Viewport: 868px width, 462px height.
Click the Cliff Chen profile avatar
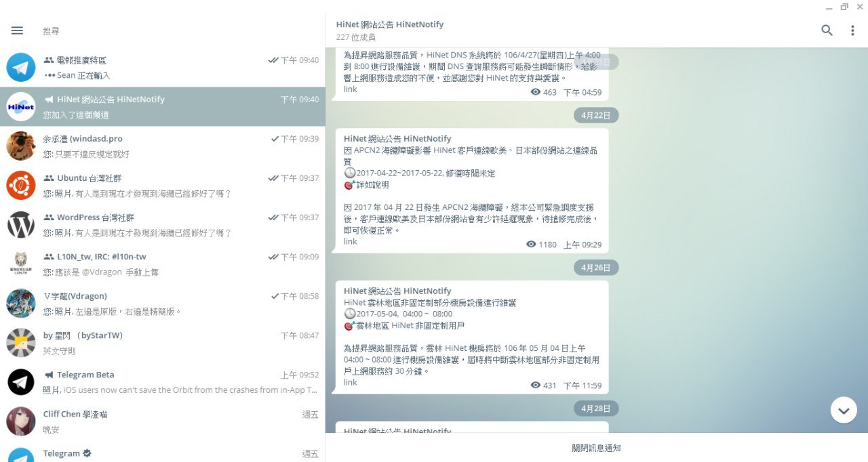(21, 421)
